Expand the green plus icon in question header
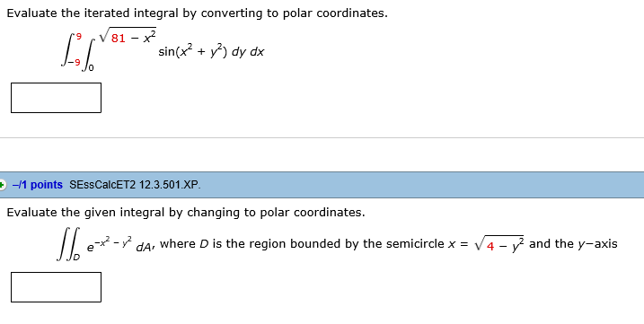644x324 pixels. [x=2, y=185]
